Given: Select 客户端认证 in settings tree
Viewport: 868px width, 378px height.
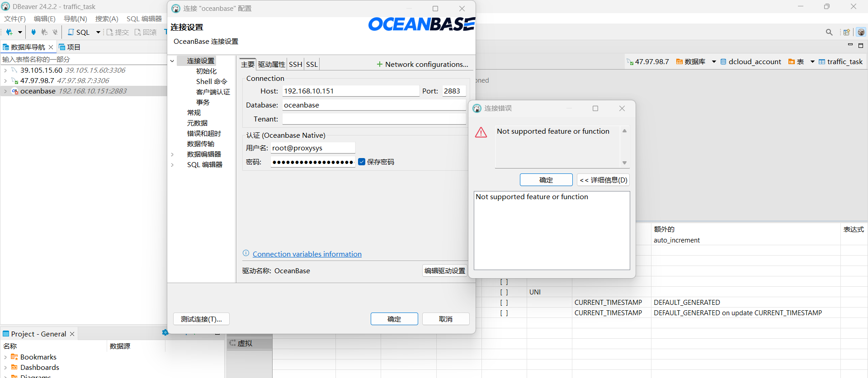Looking at the screenshot, I should click(x=213, y=92).
